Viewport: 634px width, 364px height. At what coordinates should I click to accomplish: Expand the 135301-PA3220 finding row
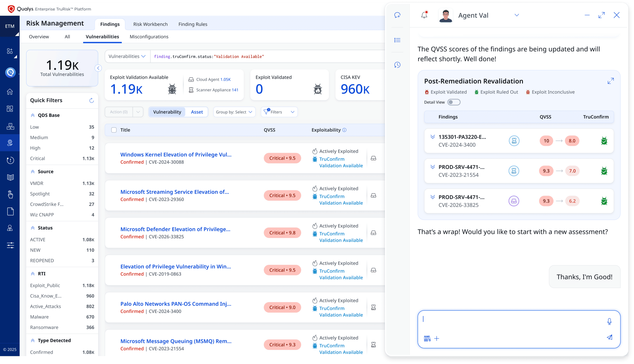click(432, 137)
